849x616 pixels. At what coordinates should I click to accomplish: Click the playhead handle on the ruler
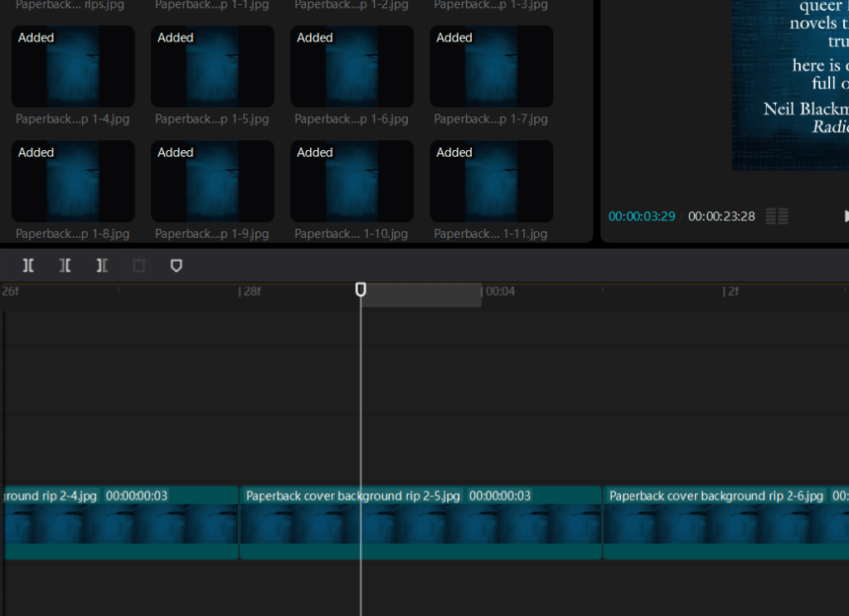click(361, 289)
